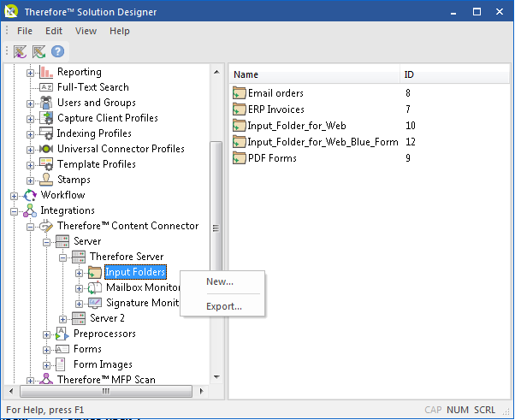
Task: Select the ERP Invoices row
Action: (x=369, y=109)
